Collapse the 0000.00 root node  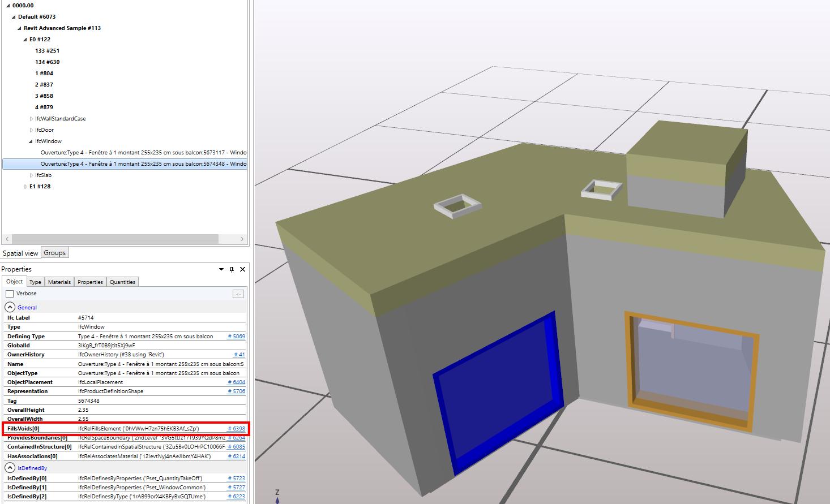8,6
